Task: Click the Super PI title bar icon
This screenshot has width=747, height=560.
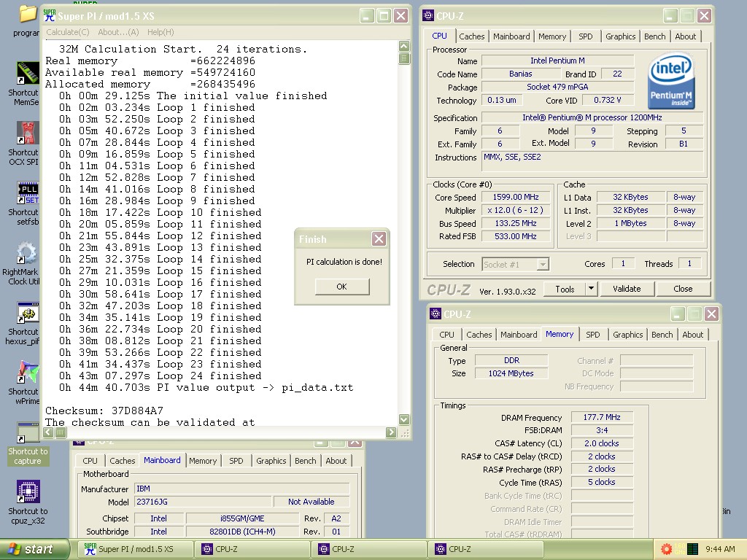Action: [50, 16]
